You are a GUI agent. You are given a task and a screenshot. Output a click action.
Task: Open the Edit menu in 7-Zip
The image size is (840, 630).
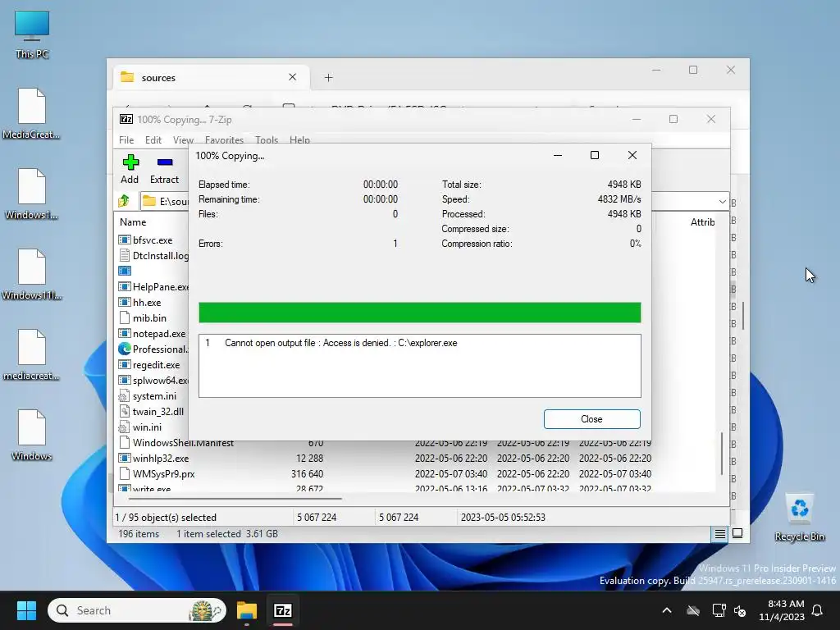pos(153,139)
